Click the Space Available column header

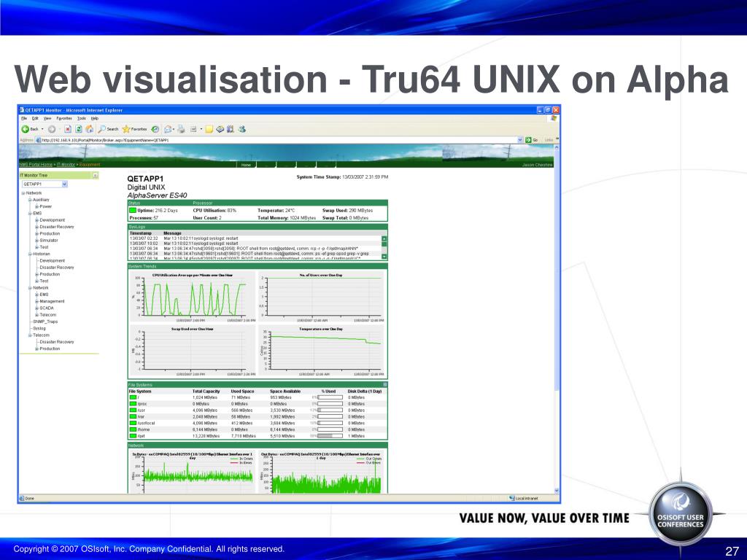(x=285, y=391)
